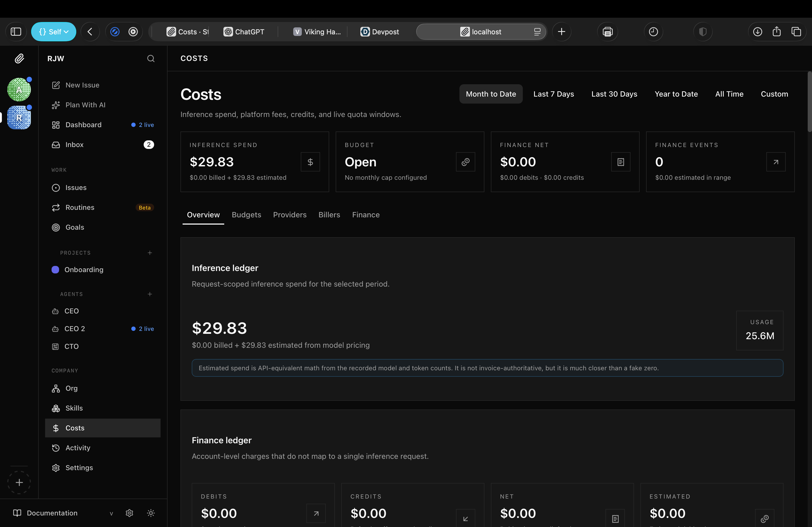
Task: Switch to the Budgets tab
Action: 246,215
